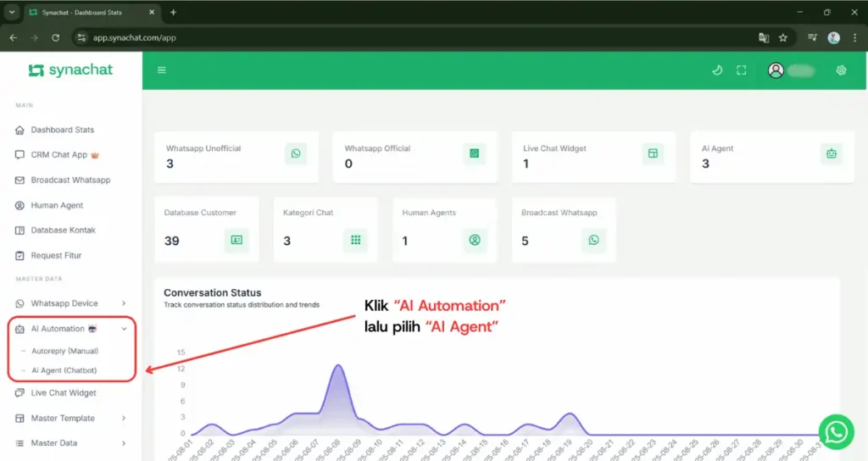Click the Human Agent sidebar icon

[x=19, y=205]
